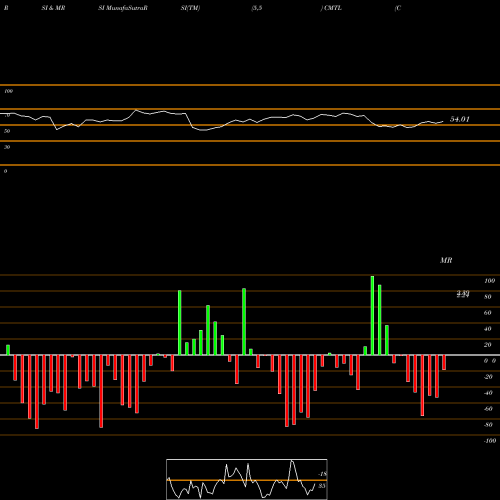Select the 40 label on the MR axis

[x=487, y=329]
